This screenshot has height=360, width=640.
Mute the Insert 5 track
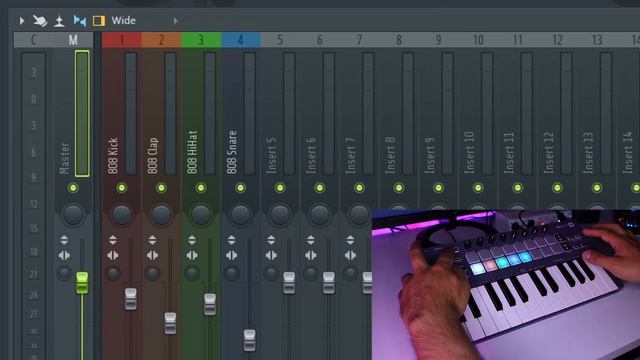click(280, 188)
